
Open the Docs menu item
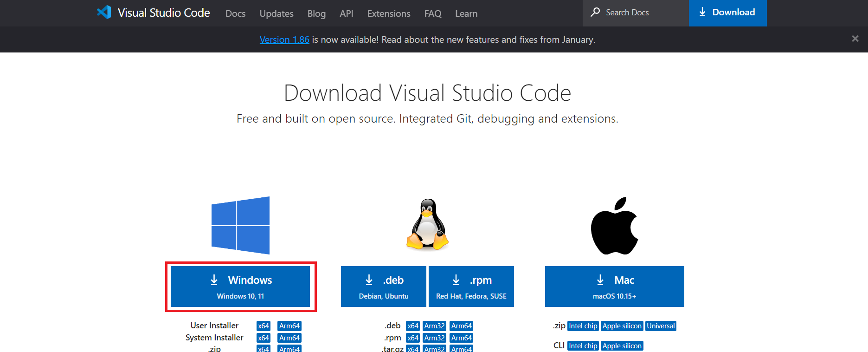click(235, 13)
